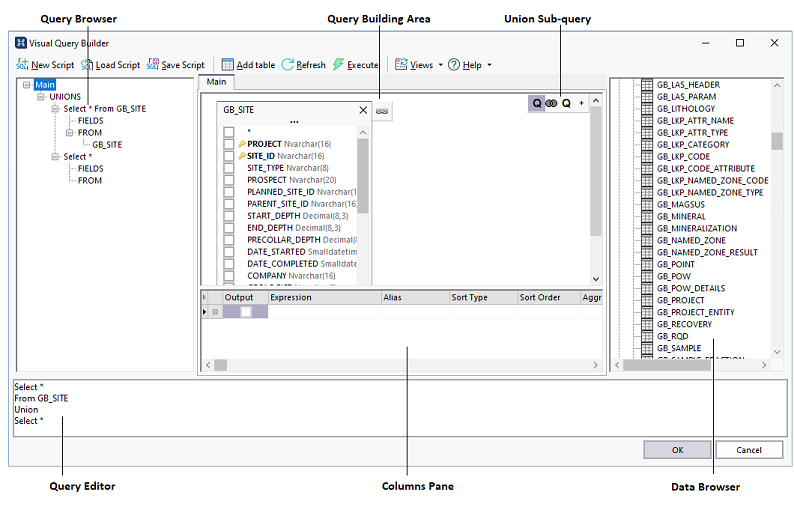Click the Refresh circular arrow icon
This screenshot has width=794, height=506.
288,64
